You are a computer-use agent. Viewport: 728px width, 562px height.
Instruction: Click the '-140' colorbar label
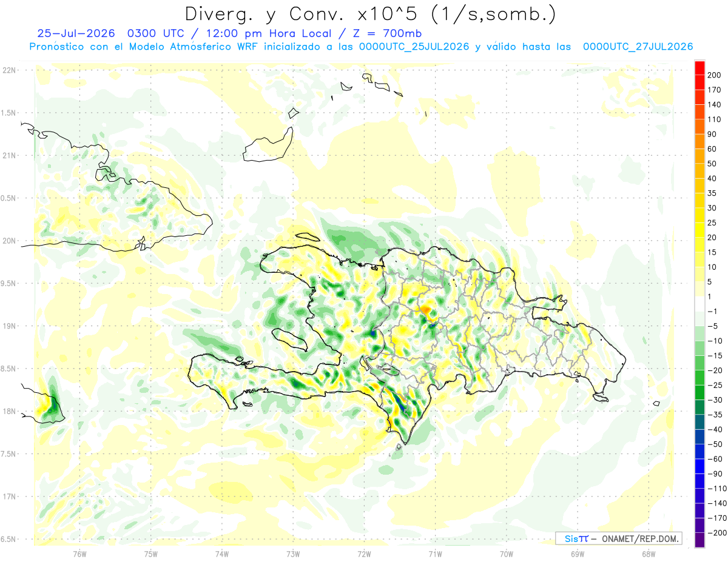718,503
